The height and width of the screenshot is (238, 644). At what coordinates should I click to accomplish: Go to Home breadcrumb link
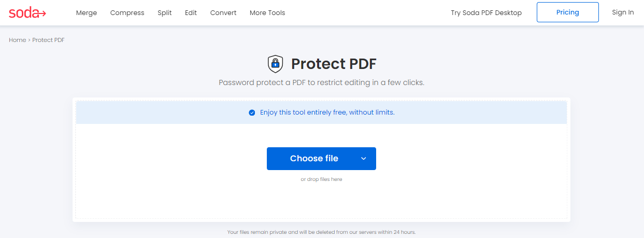tap(17, 40)
